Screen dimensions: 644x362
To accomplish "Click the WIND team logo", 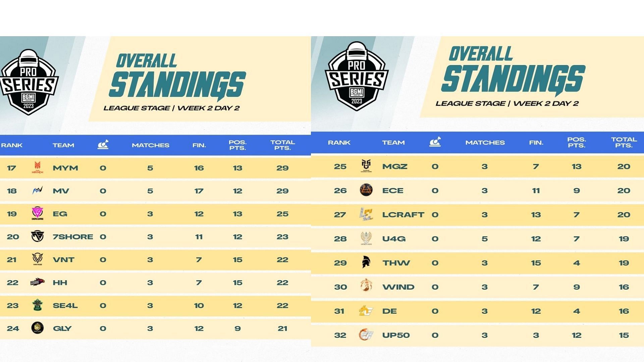I will pos(366,286).
